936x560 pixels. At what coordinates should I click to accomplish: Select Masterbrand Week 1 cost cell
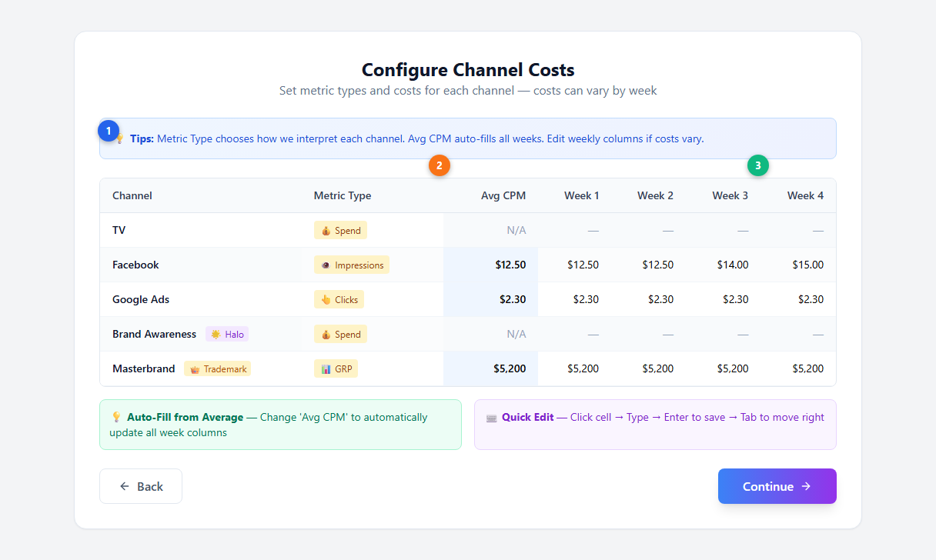(x=575, y=368)
